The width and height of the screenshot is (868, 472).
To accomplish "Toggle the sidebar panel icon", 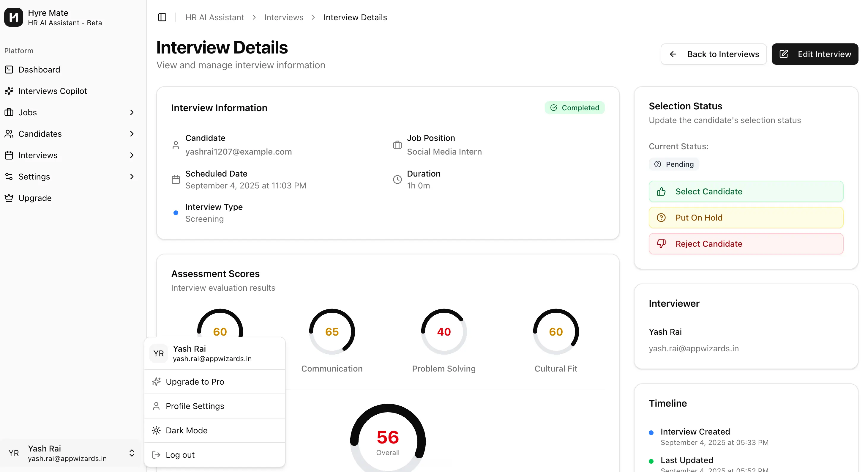I will point(162,17).
